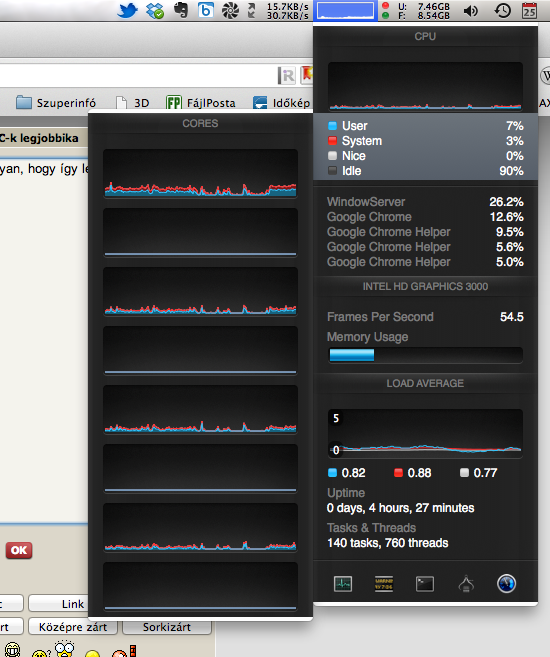
Task: Click the Frames Per Second 54.5 row
Action: [426, 317]
